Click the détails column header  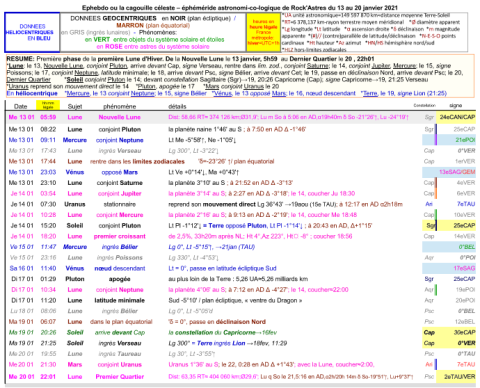(x=177, y=106)
